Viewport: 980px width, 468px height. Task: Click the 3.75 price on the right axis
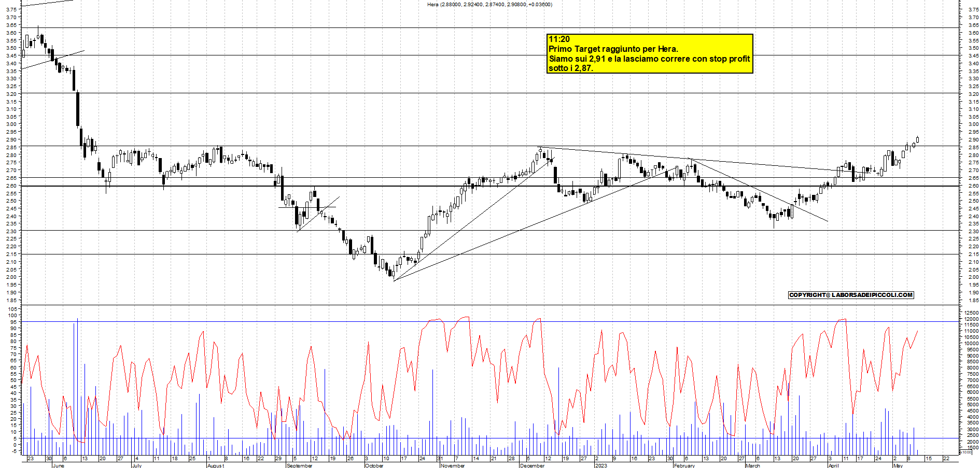[x=973, y=9]
